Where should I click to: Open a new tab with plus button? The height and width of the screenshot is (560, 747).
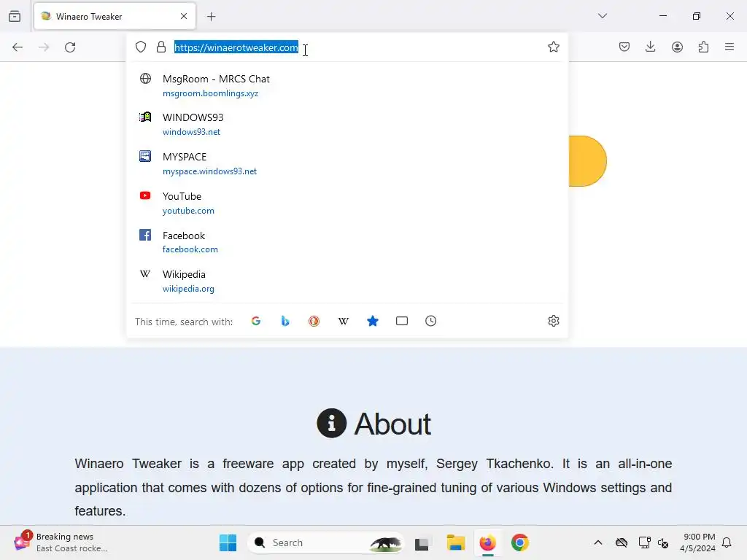(212, 17)
